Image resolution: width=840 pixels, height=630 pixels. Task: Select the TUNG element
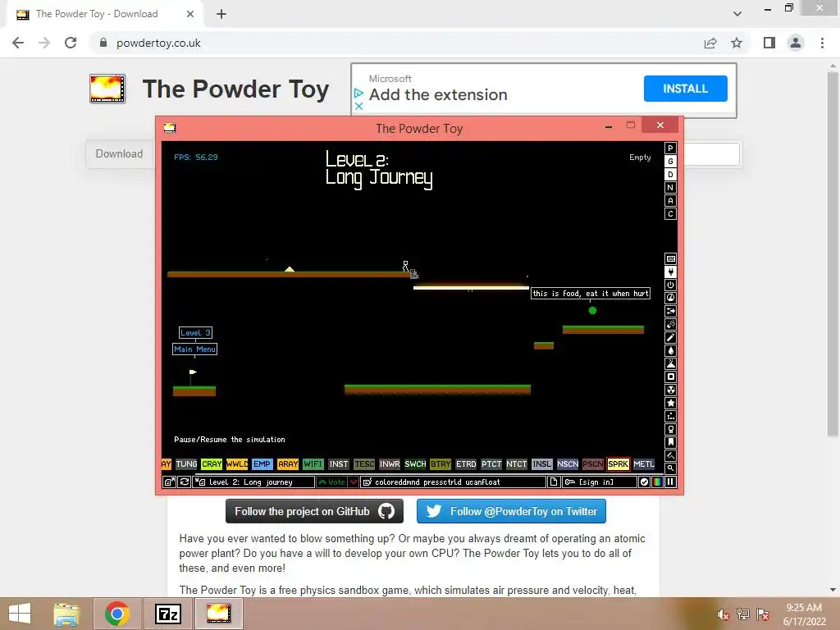click(x=186, y=464)
